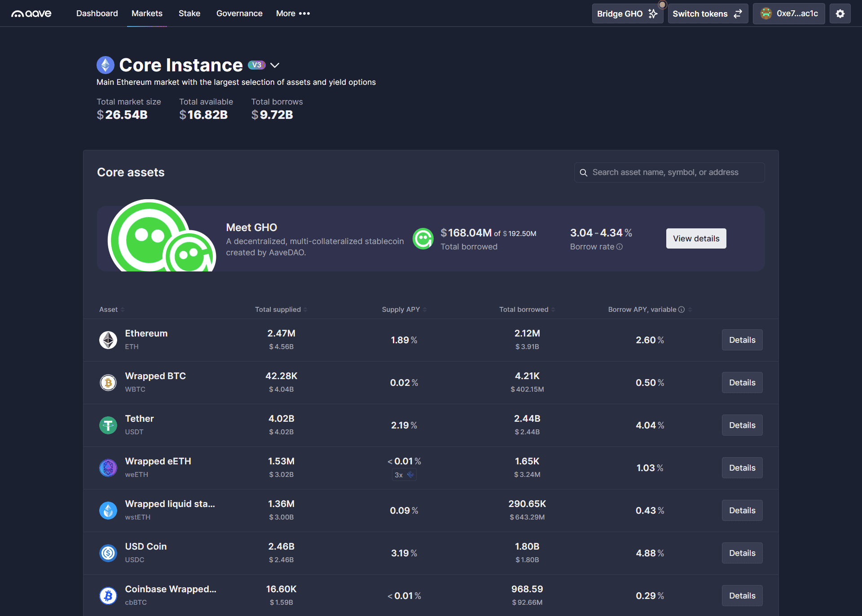This screenshot has width=862, height=616.
Task: Click the Ethereum ETH asset icon
Action: point(108,340)
